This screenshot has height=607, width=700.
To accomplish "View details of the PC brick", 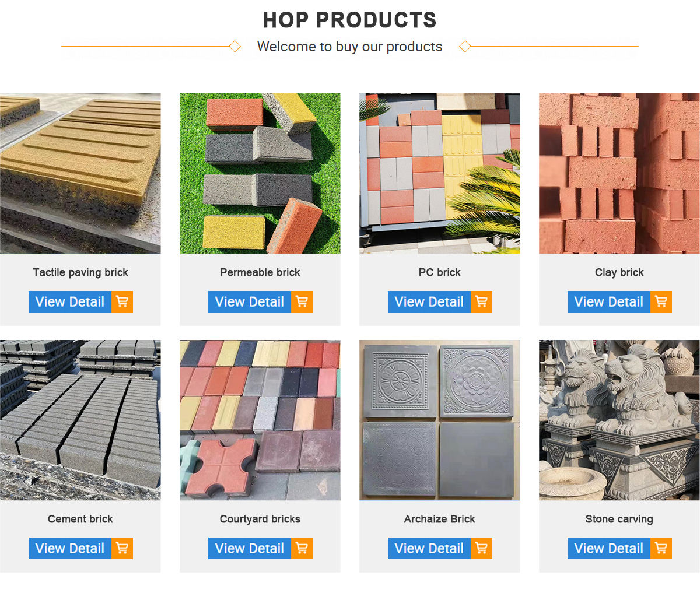I will click(x=429, y=301).
